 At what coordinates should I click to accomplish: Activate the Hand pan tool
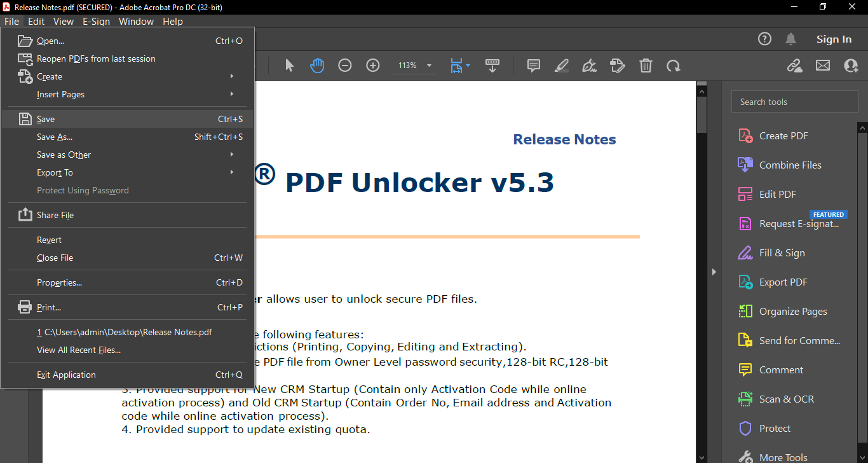click(x=317, y=66)
